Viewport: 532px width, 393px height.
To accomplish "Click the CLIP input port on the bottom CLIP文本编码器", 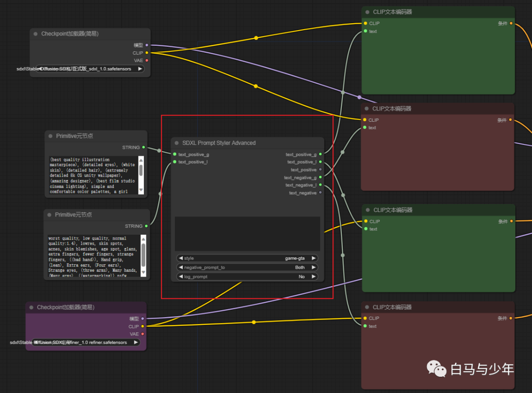I will click(365, 318).
